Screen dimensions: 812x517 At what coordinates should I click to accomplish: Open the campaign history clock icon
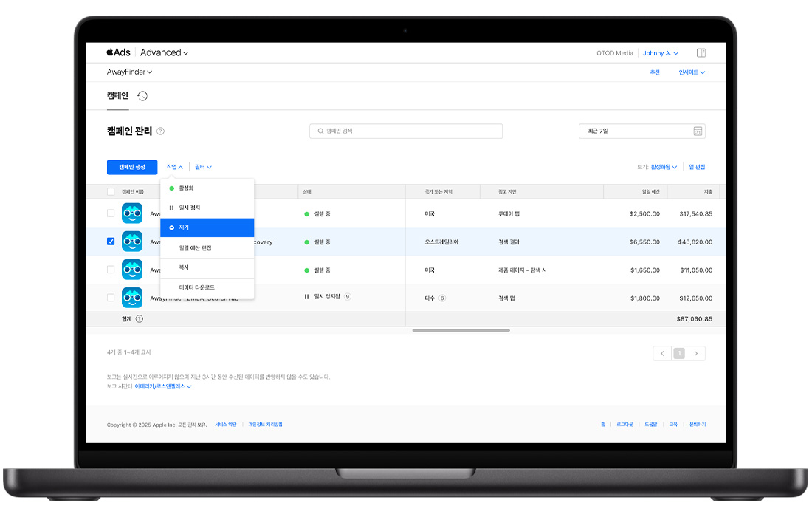(142, 96)
